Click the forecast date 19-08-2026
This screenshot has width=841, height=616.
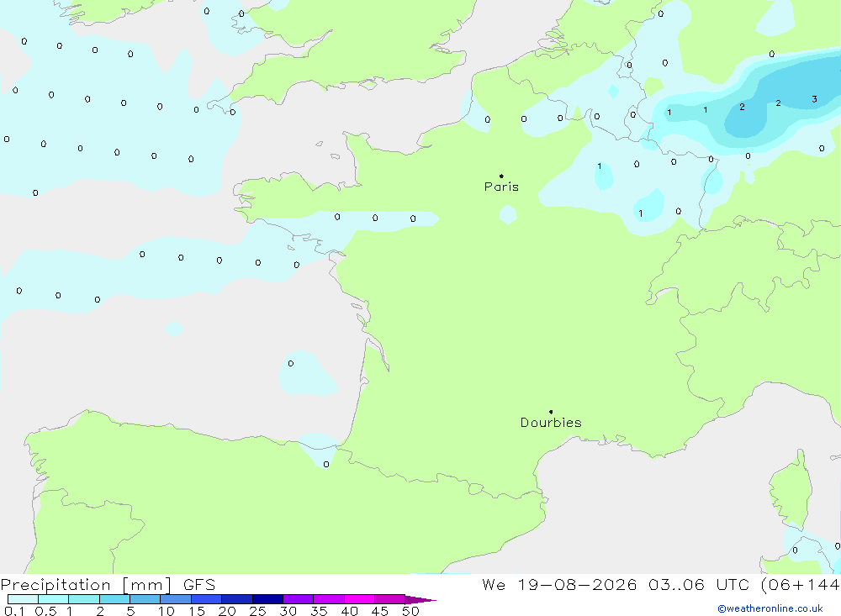pos(577,585)
